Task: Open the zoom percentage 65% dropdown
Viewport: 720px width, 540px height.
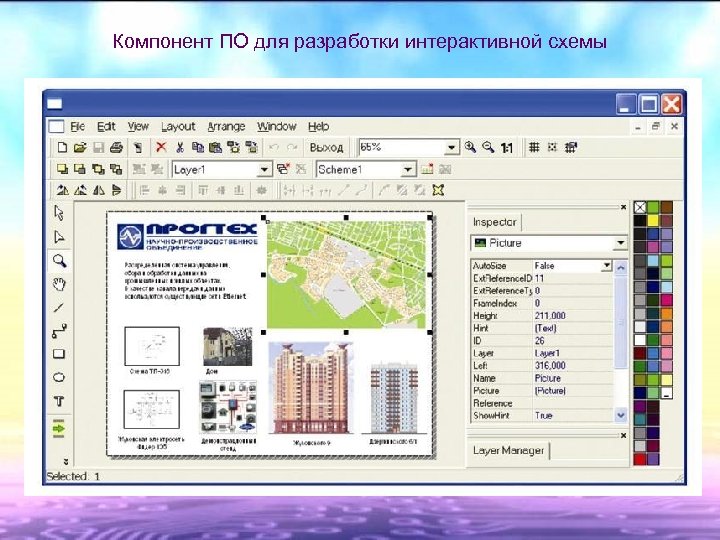Action: 452,147
